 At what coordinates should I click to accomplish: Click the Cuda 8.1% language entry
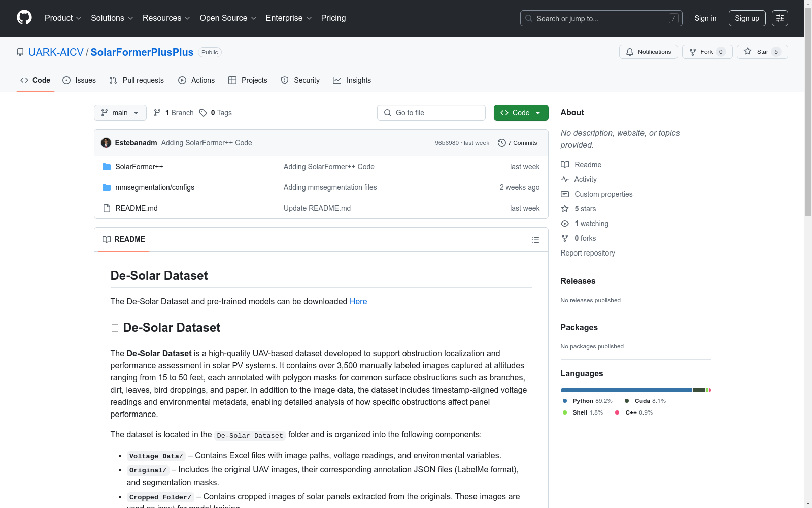point(645,401)
